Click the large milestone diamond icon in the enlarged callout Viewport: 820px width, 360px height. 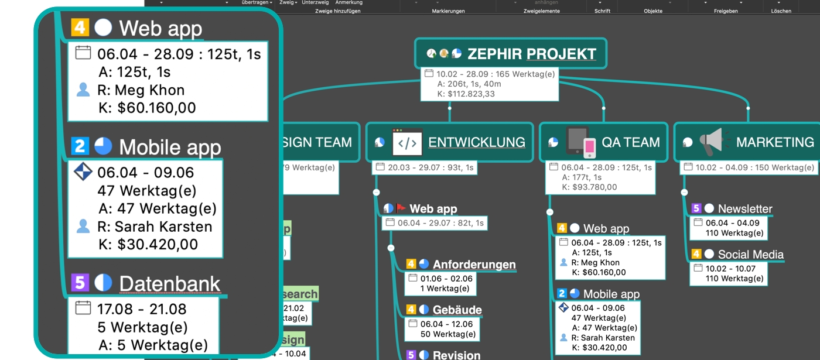coord(83,172)
